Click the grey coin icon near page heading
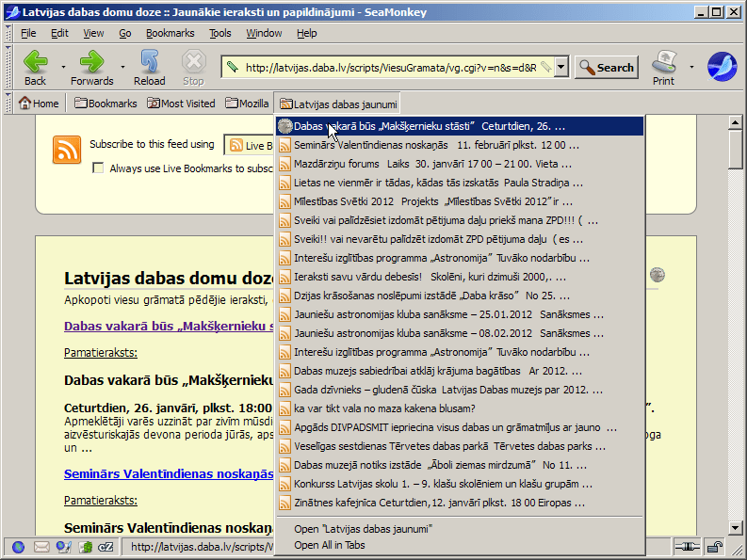The image size is (747, 560). (658, 275)
